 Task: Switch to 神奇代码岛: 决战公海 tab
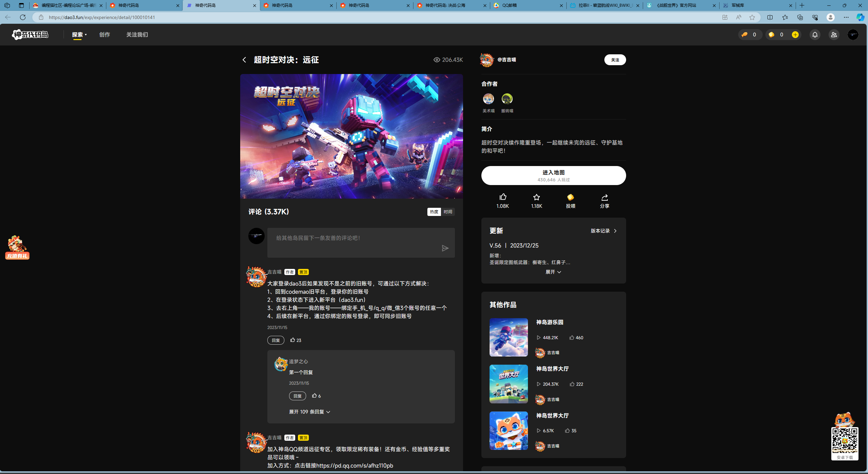point(451,5)
